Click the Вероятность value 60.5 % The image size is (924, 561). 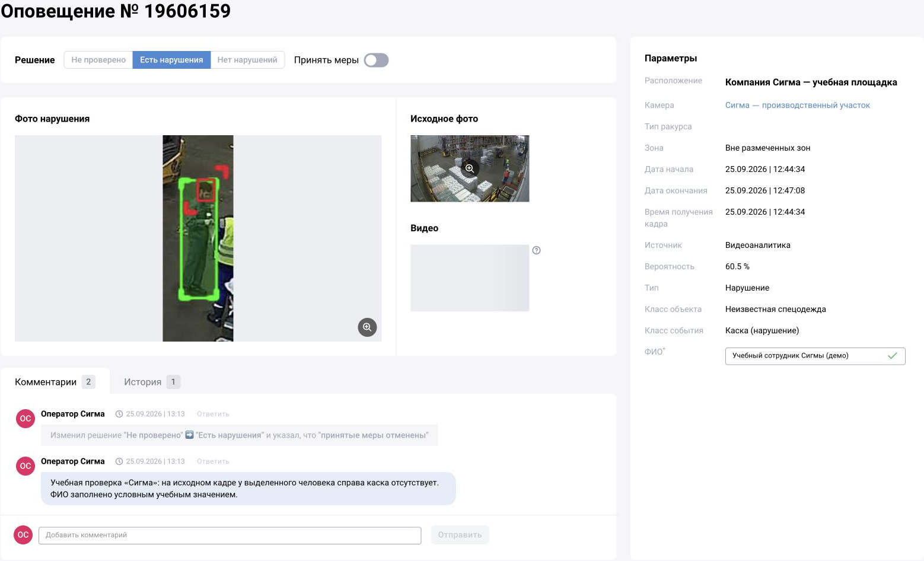tap(737, 266)
